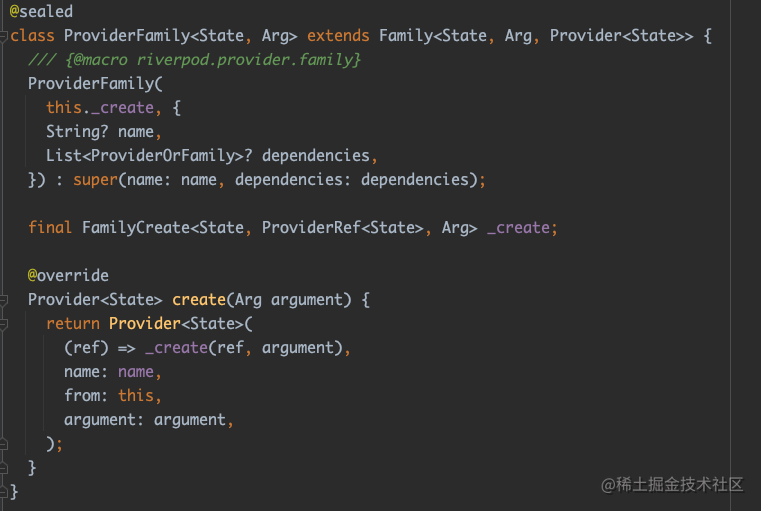
Task: Select the riverpod.provider.family macro doc comment
Action: click(x=194, y=60)
